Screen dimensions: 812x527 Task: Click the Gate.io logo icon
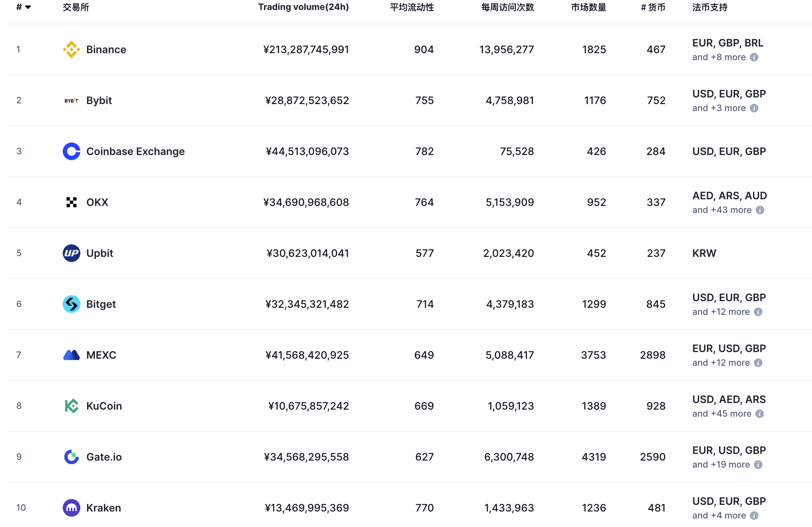[71, 457]
